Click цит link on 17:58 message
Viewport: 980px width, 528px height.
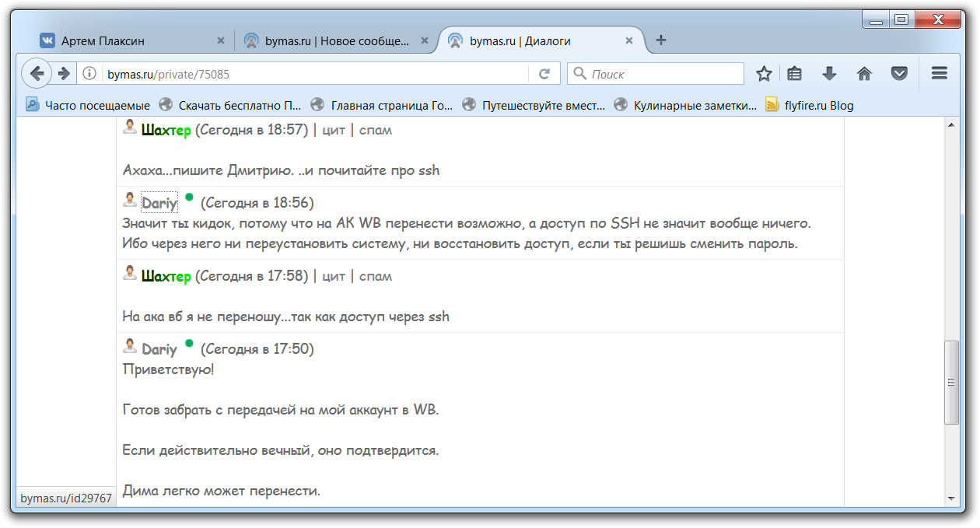334,276
